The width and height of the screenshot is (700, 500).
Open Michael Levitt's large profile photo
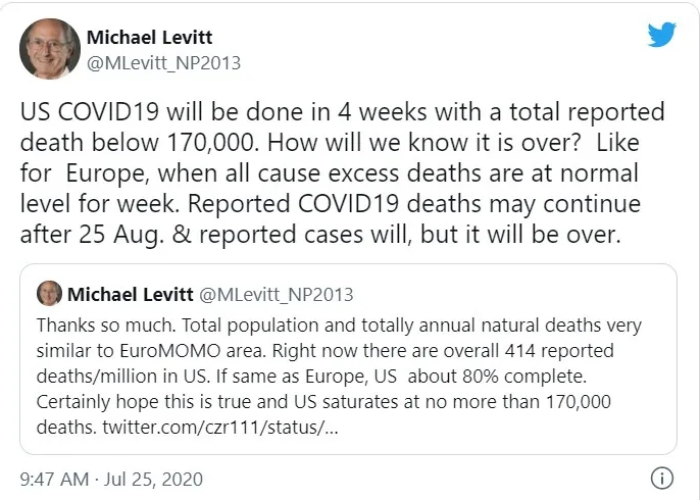click(50, 49)
